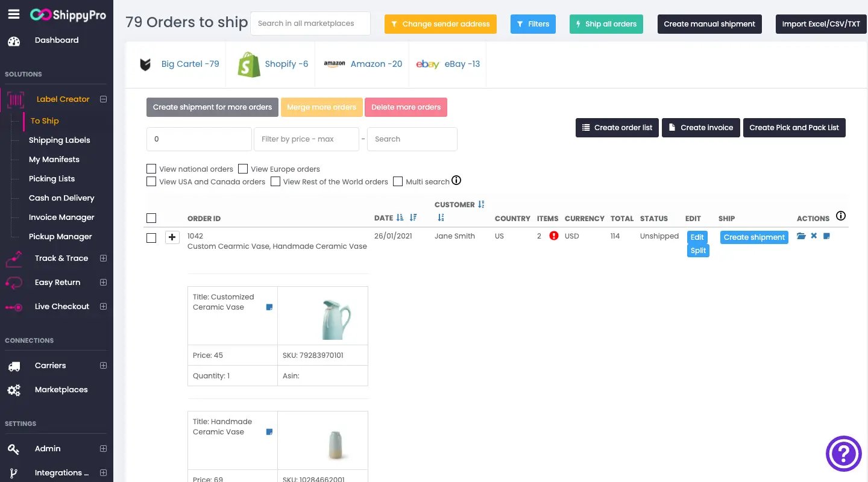This screenshot has height=482, width=868.
Task: Enable View national orders checkbox
Action: pos(151,169)
